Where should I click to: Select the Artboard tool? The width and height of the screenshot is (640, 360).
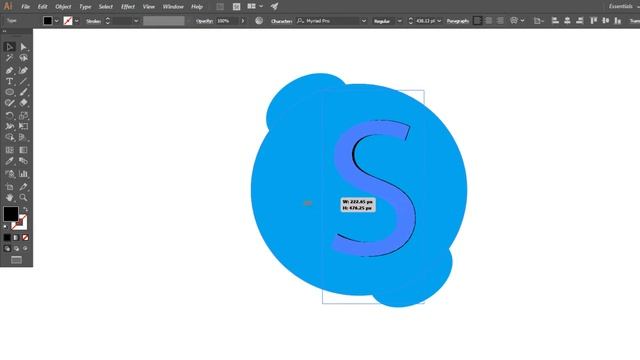tap(9, 187)
